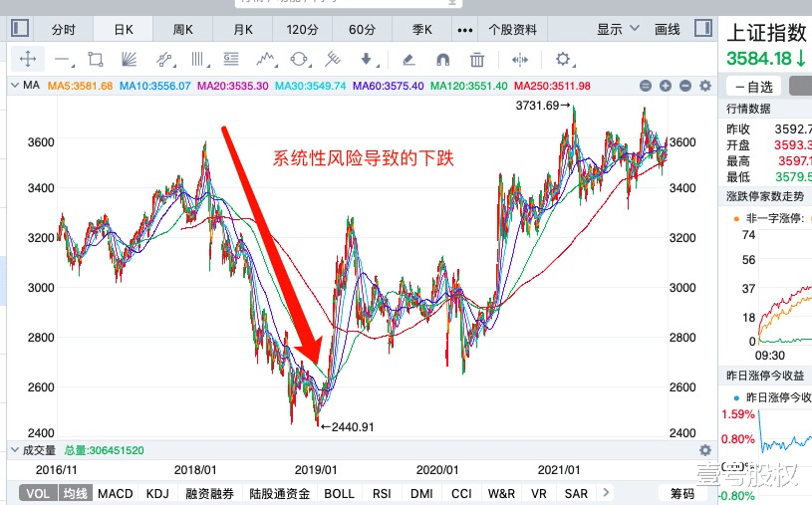Viewport: 812px width, 505px height.
Task: Select the fan lines tool
Action: pos(129,59)
